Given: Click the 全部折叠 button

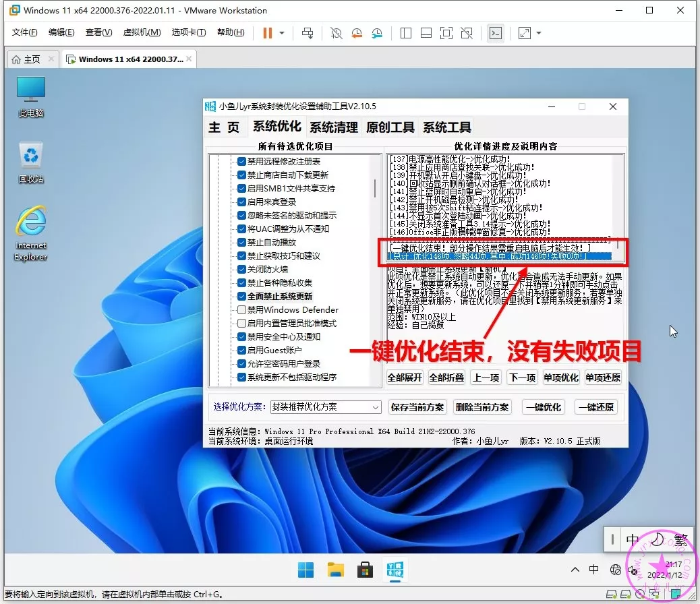Looking at the screenshot, I should tap(446, 377).
